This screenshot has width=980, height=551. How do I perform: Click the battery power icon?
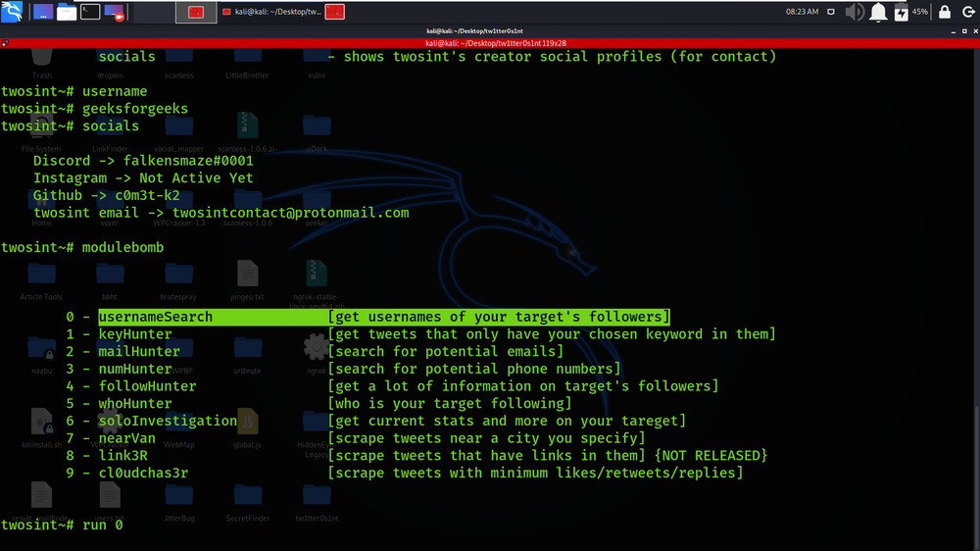pos(902,12)
